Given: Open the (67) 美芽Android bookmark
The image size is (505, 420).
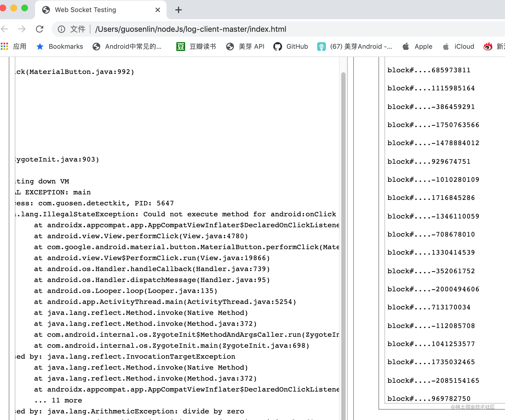Looking at the screenshot, I should [x=355, y=47].
